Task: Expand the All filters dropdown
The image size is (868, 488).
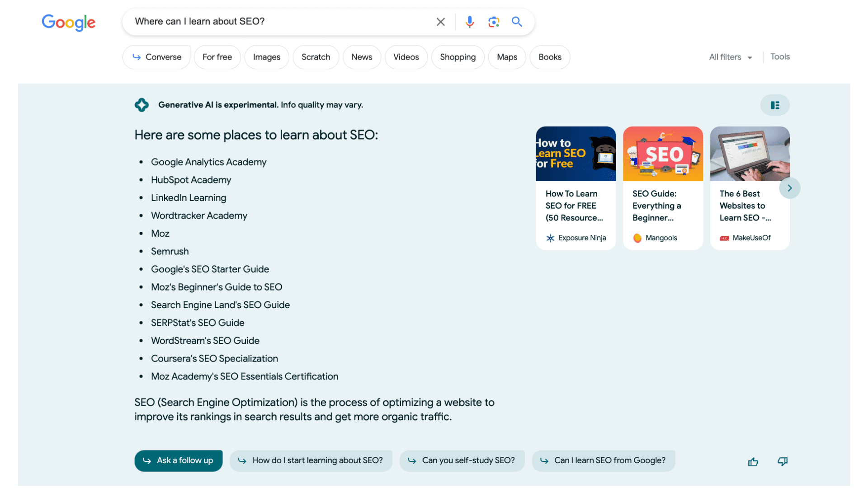Action: pyautogui.click(x=730, y=57)
